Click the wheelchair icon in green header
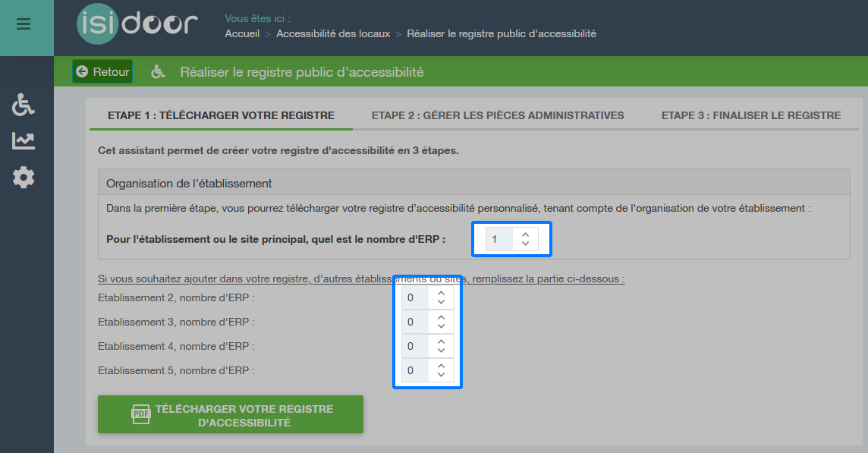This screenshot has height=453, width=868. tap(158, 71)
